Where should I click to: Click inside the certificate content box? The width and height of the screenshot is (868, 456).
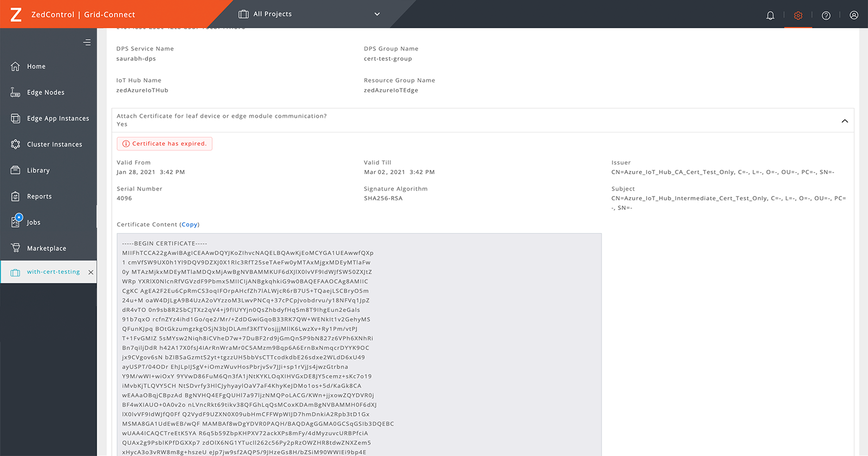coord(359,345)
